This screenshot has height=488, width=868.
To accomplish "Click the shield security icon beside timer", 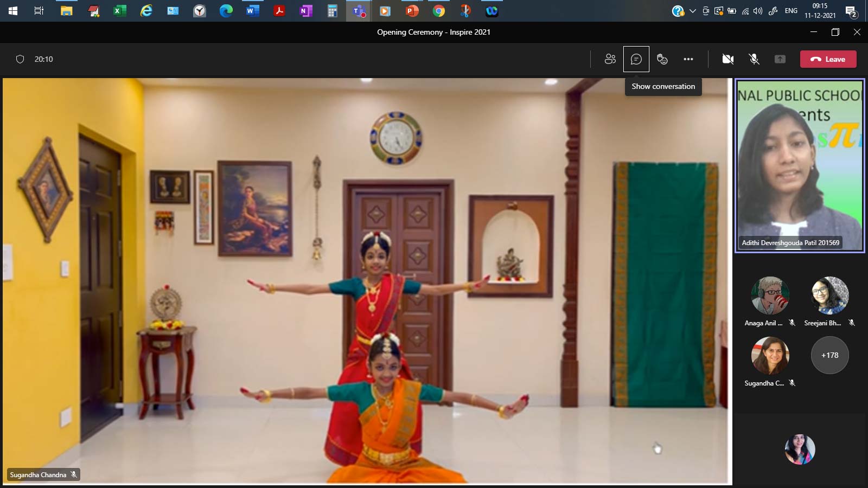I will point(20,59).
